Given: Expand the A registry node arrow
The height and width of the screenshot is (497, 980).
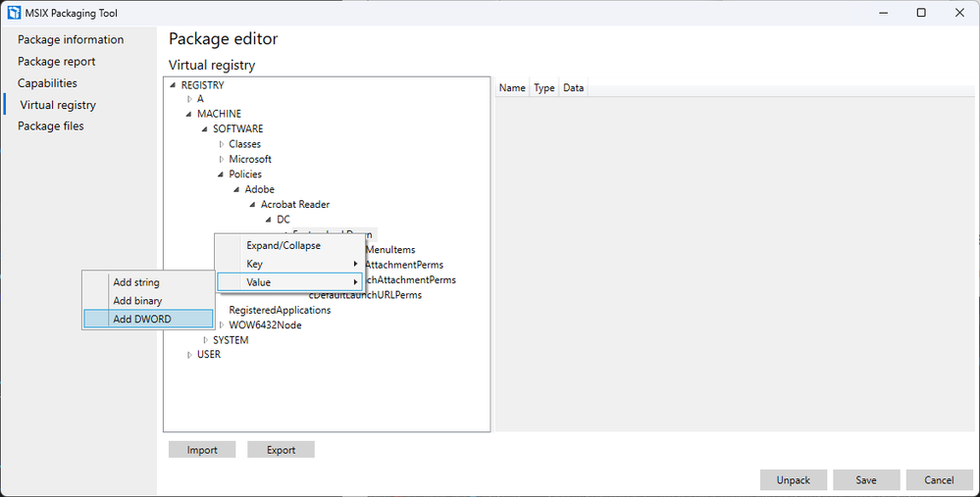Looking at the screenshot, I should click(x=189, y=99).
